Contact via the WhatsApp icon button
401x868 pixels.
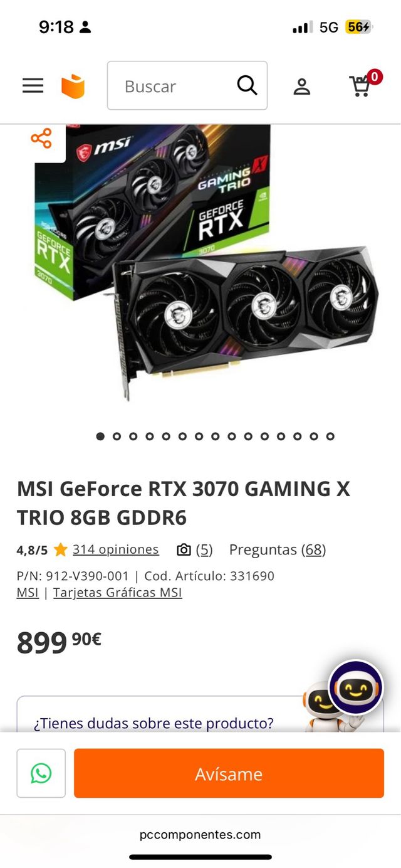click(41, 773)
